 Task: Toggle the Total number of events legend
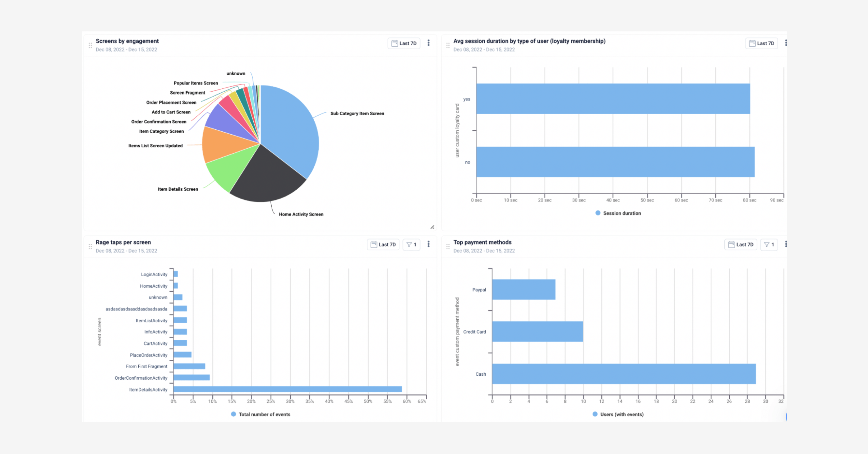[x=261, y=414]
